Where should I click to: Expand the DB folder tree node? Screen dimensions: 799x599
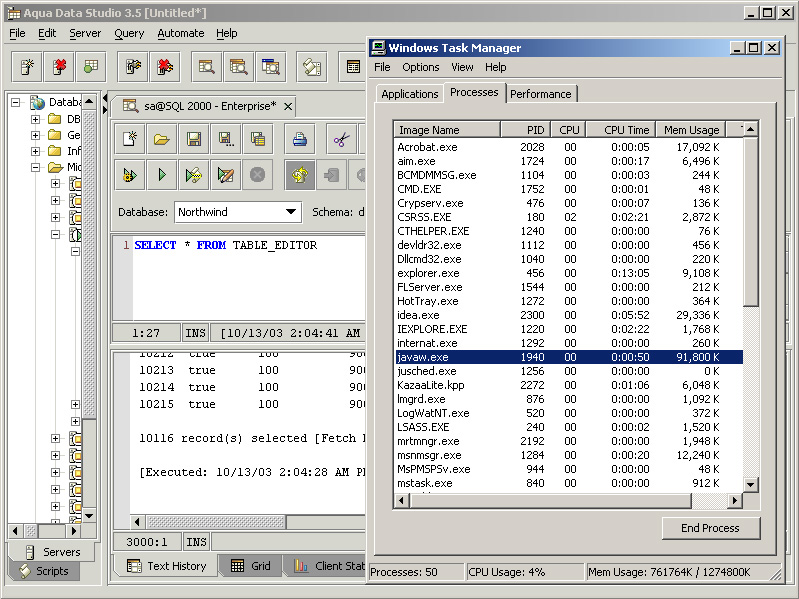pos(36,119)
